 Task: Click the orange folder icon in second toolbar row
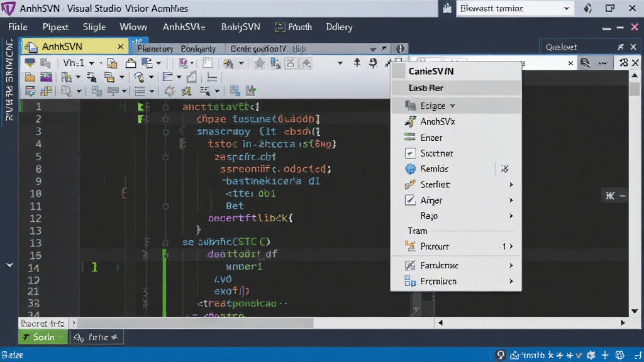click(x=30, y=77)
